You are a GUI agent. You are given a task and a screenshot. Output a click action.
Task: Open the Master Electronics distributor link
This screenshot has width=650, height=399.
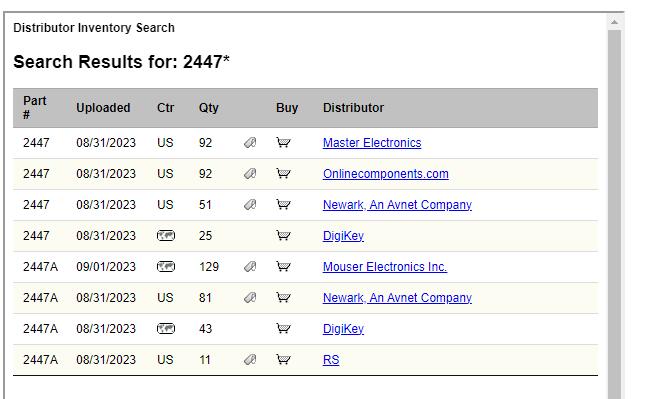tap(372, 143)
